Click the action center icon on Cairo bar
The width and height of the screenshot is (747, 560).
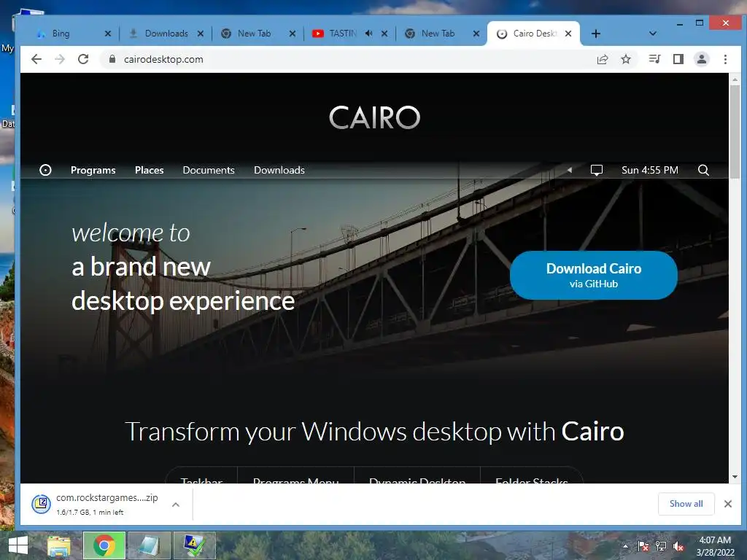coord(597,170)
